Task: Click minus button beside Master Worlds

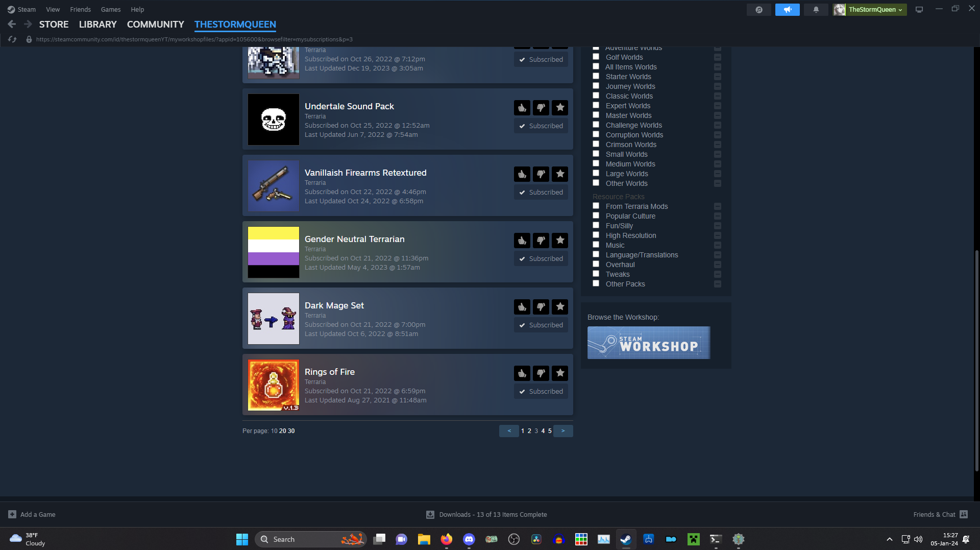Action: click(718, 115)
